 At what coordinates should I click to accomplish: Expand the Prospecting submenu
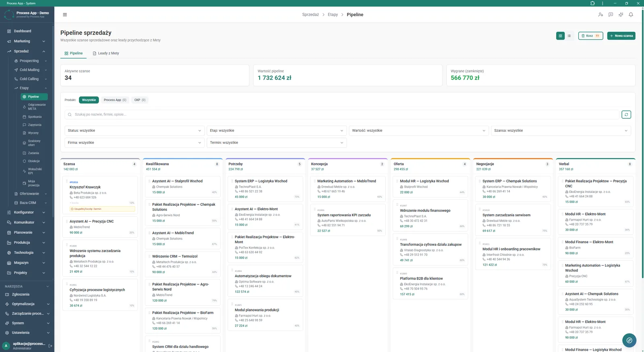[x=31, y=61]
